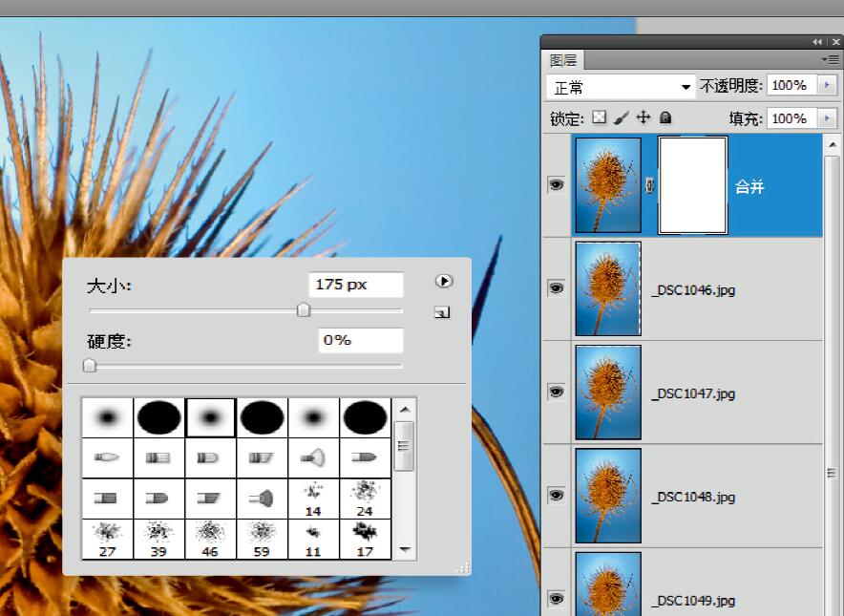Screen dimensions: 844x616
Task: Click the lock position move icon
Action: pos(644,117)
